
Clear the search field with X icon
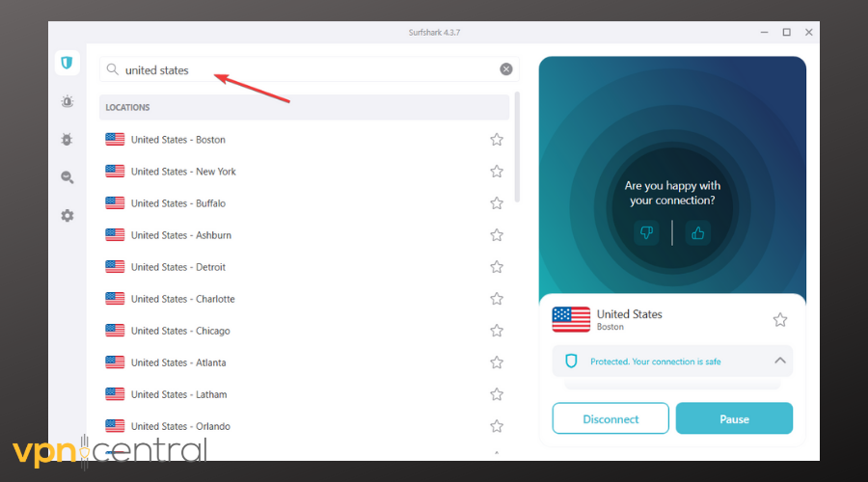[x=506, y=69]
